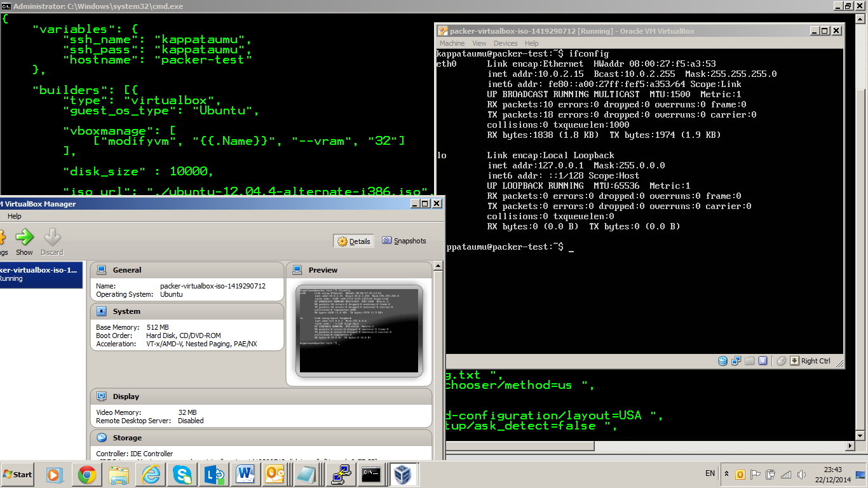868x488 pixels.
Task: Open Lync from the taskbar
Action: pos(214,475)
